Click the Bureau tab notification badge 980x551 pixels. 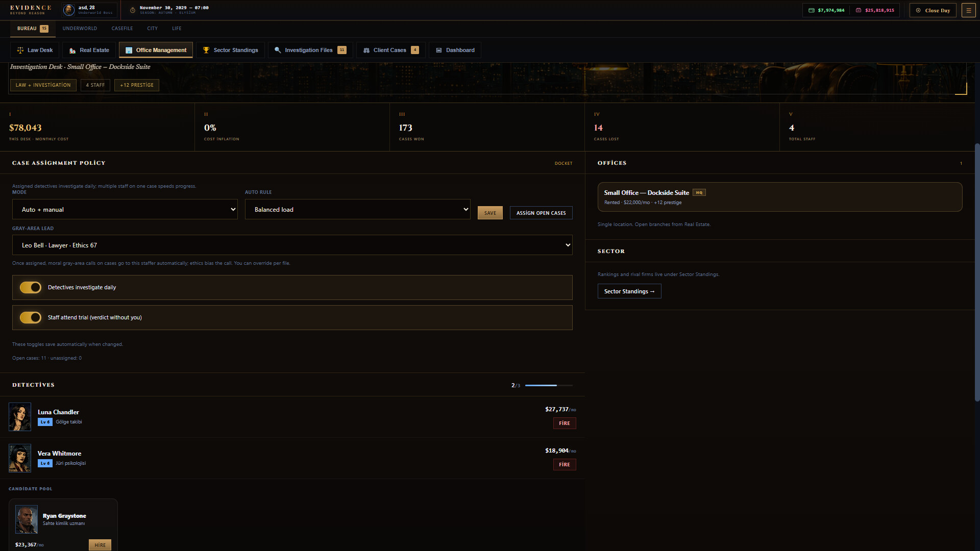pyautogui.click(x=44, y=29)
